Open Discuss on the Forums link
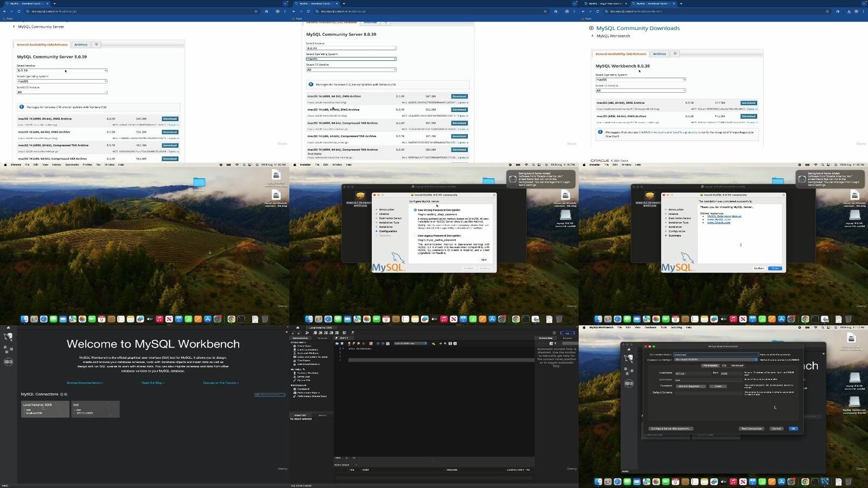The height and width of the screenshot is (488, 868). pos(220,383)
